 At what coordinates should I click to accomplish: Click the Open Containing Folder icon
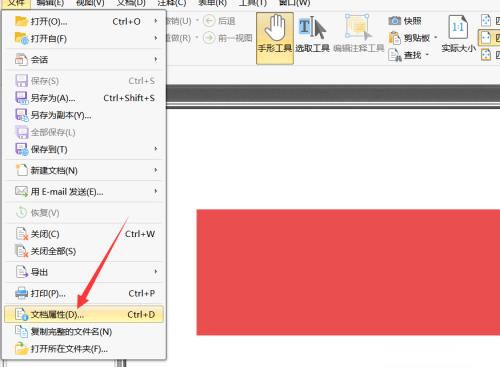point(22,349)
